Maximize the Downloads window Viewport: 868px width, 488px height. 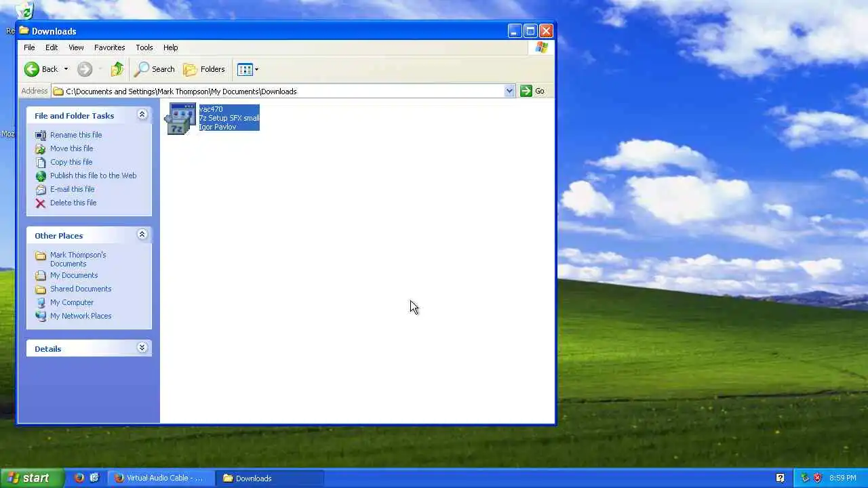point(530,30)
